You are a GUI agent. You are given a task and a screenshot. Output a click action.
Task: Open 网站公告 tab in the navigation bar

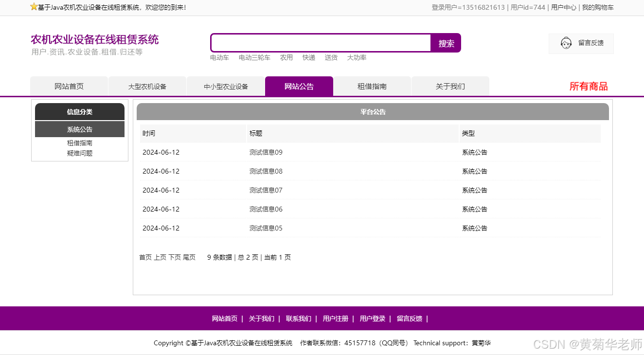[x=299, y=86]
